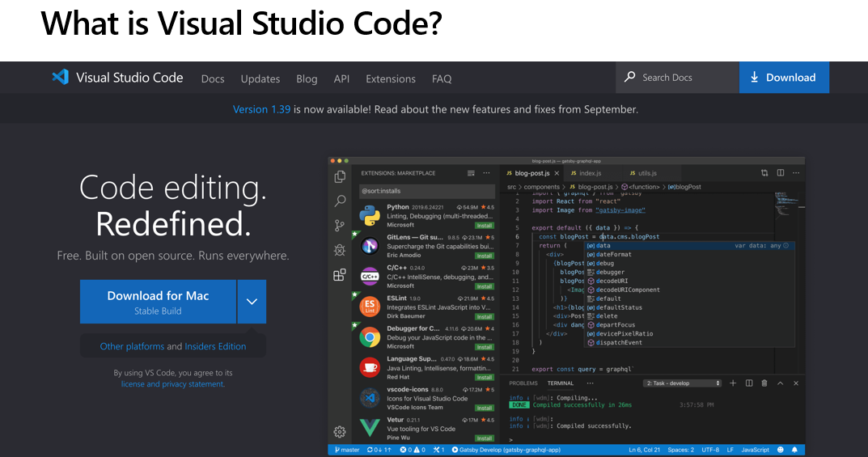Open the editor more actions ellipsis

(x=796, y=172)
